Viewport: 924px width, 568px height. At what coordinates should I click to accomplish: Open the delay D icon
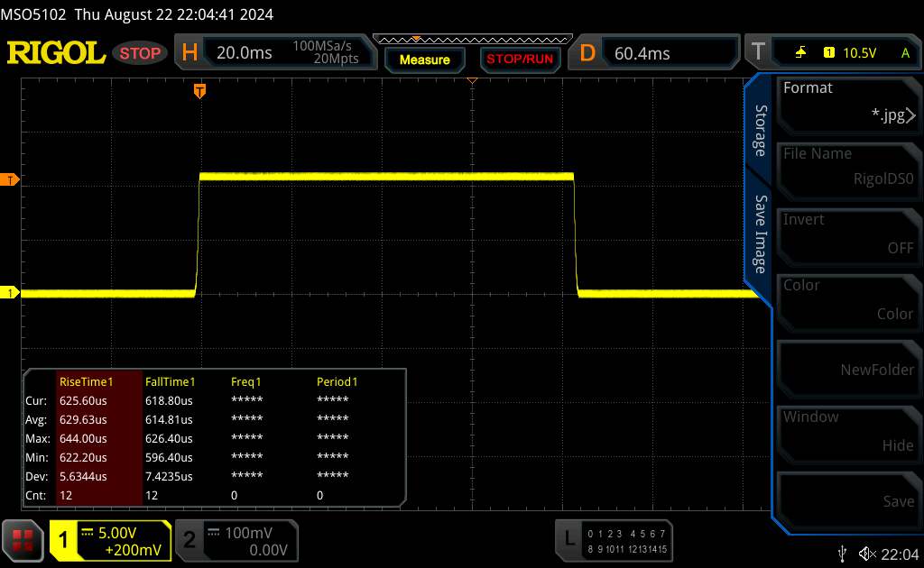[x=587, y=53]
